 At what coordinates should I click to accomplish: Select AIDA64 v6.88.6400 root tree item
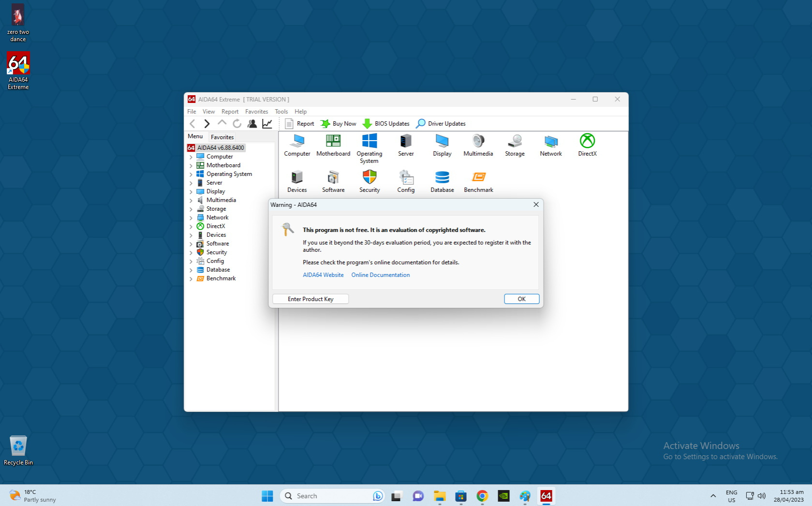pos(216,148)
